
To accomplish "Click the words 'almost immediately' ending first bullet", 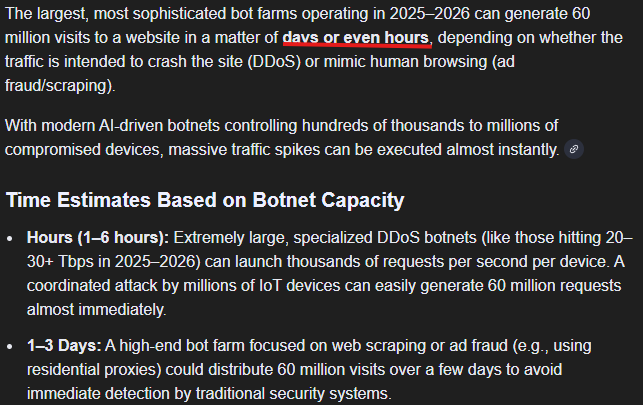I will tap(95, 309).
